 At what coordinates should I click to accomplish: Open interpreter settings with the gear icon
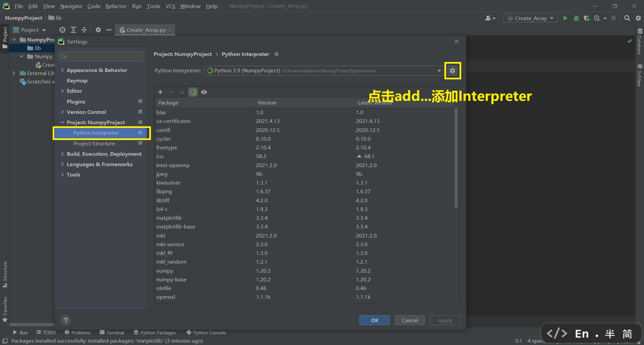pos(453,71)
